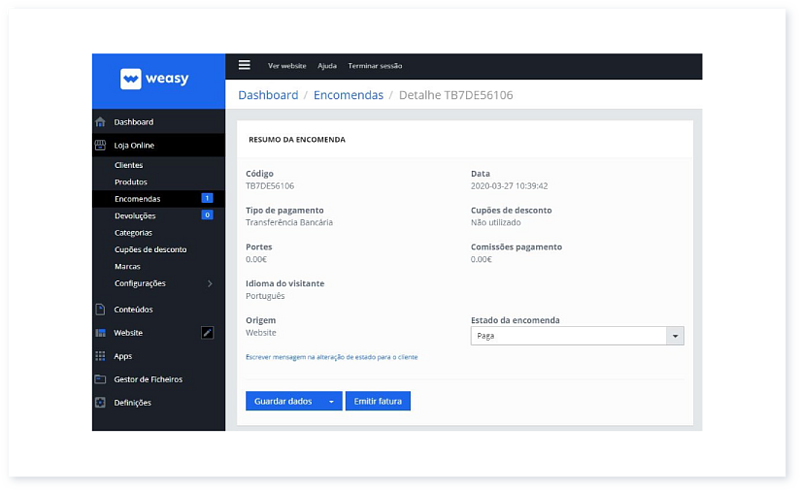Click the Website layout icon in sidebar
The width and height of the screenshot is (800, 491).
point(101,333)
